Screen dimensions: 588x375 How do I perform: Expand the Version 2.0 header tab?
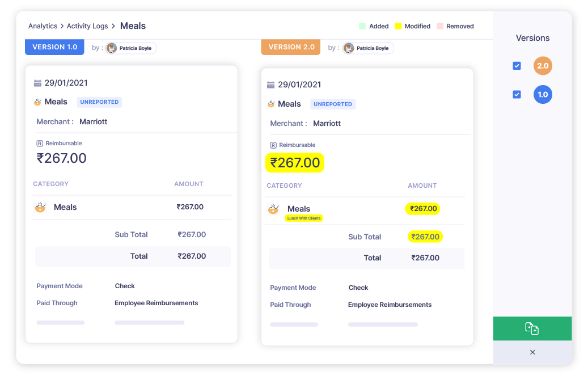point(290,47)
